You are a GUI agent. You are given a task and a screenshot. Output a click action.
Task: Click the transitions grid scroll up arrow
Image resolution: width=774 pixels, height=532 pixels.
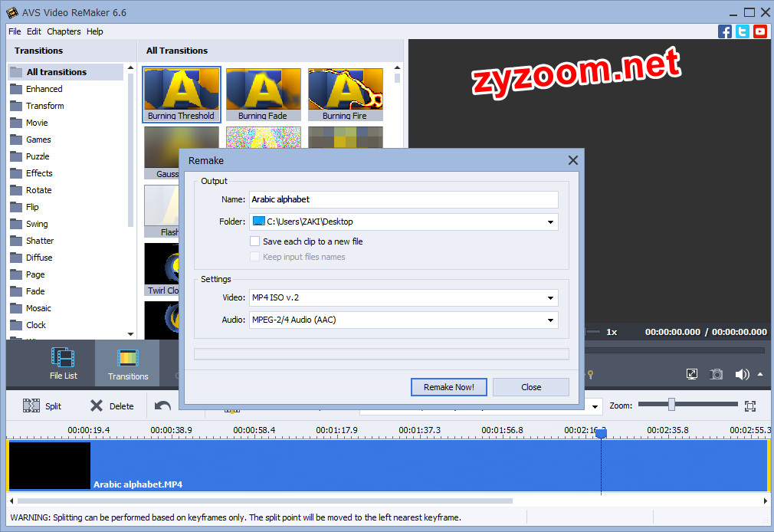point(397,67)
